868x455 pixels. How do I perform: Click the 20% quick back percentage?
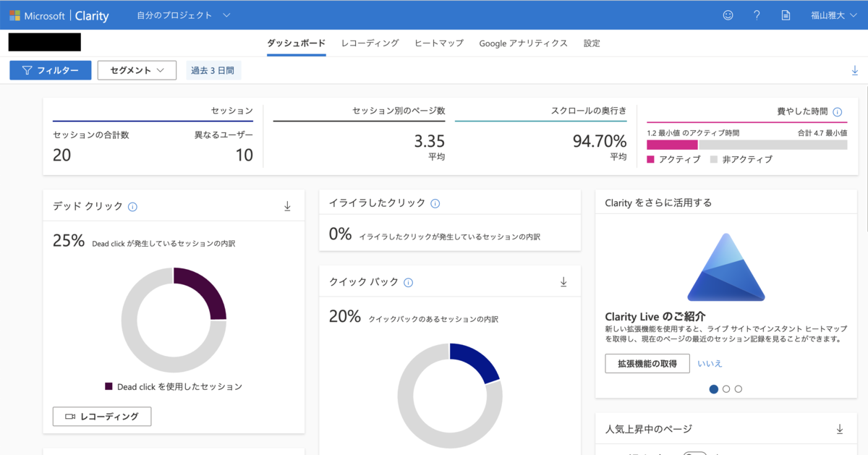point(345,316)
